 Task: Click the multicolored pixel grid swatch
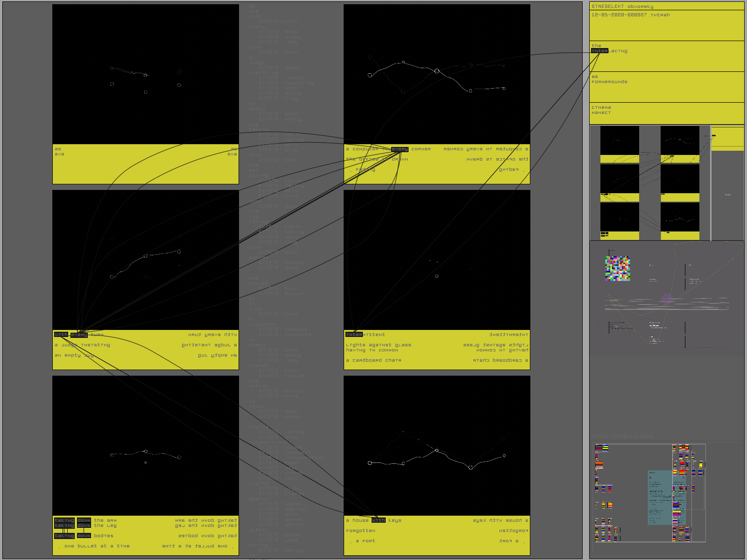coord(618,268)
